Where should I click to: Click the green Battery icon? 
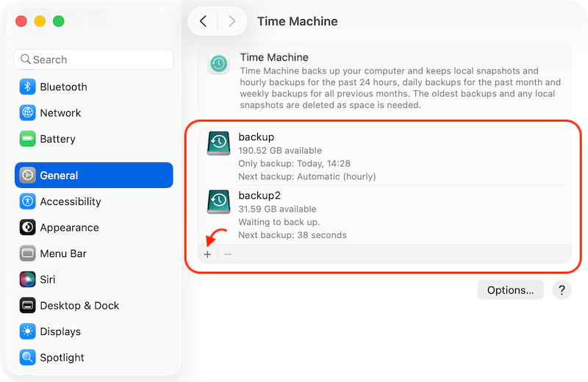tap(27, 139)
